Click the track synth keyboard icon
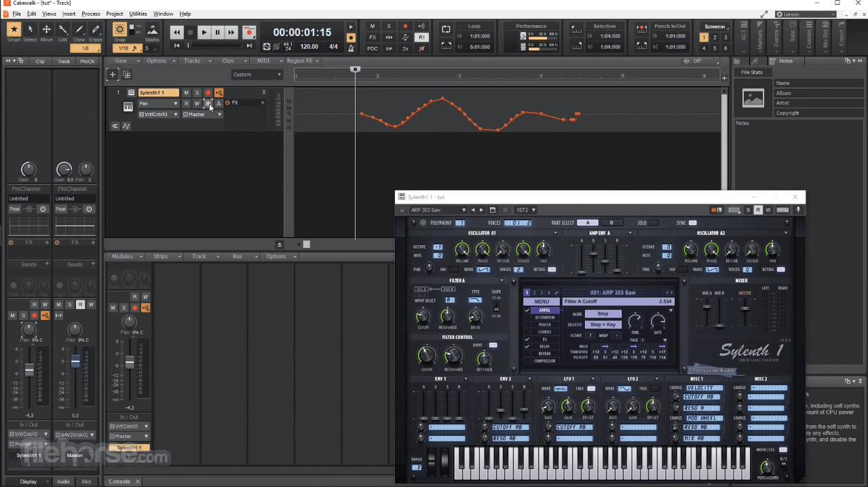868x487 pixels. (x=128, y=107)
